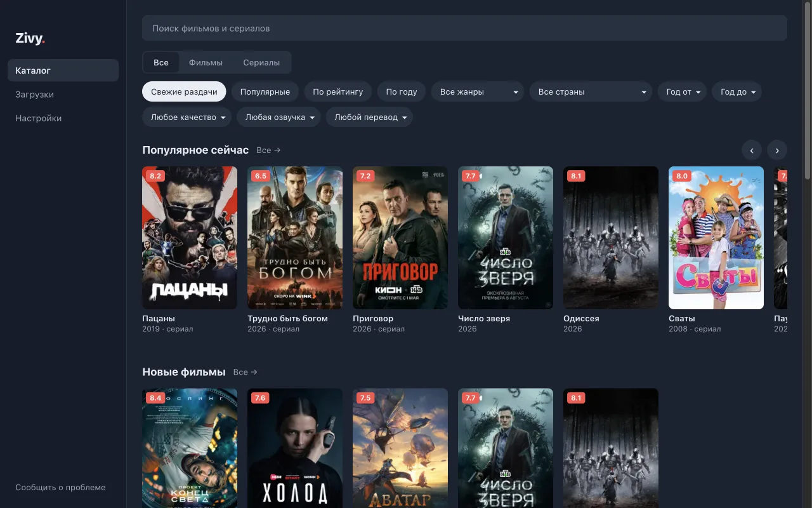Switch sorting to По году
This screenshot has width=812, height=508.
(402, 91)
